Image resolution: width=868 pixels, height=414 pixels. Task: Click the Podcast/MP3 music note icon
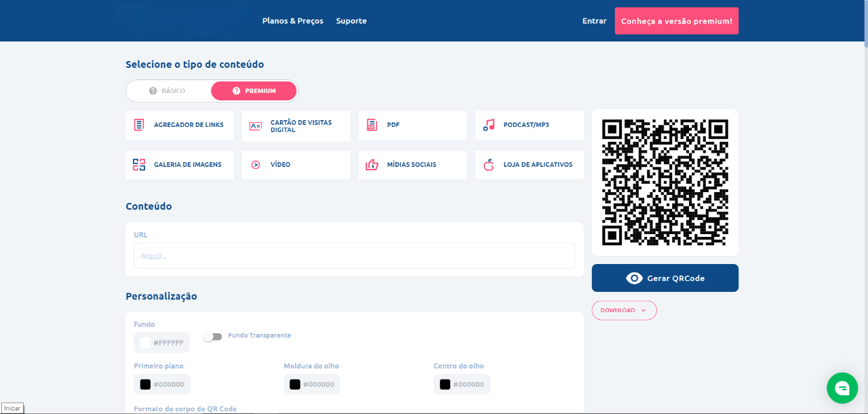click(x=489, y=125)
